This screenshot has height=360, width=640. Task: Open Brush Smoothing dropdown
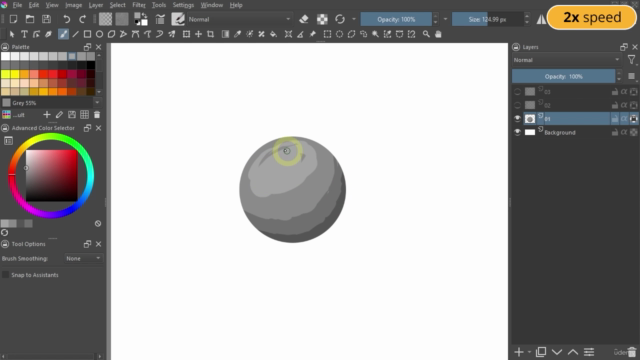pos(84,258)
